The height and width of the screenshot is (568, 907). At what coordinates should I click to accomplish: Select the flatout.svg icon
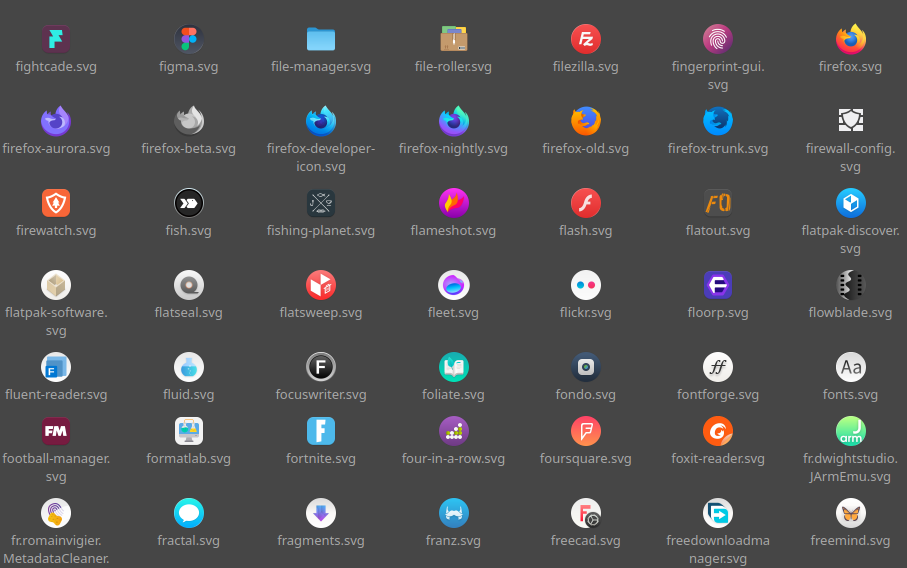tap(718, 203)
